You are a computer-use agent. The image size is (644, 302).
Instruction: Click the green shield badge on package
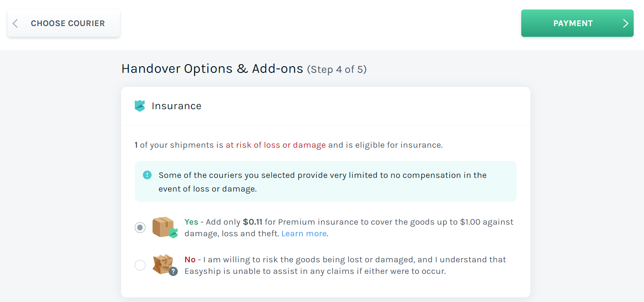click(173, 233)
